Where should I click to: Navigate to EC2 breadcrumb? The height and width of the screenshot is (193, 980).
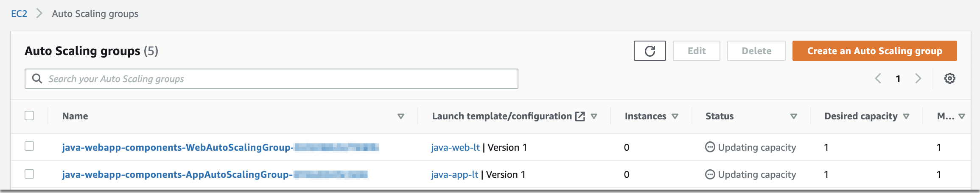tap(19, 14)
